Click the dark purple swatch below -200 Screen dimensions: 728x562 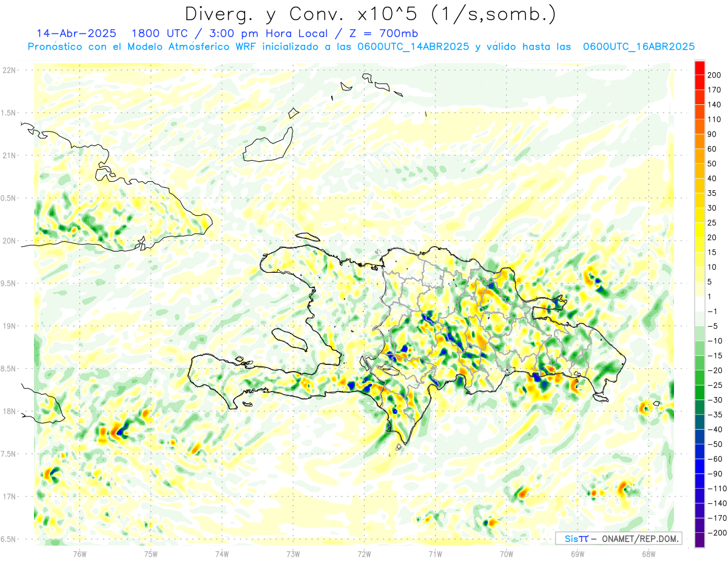pyautogui.click(x=699, y=540)
